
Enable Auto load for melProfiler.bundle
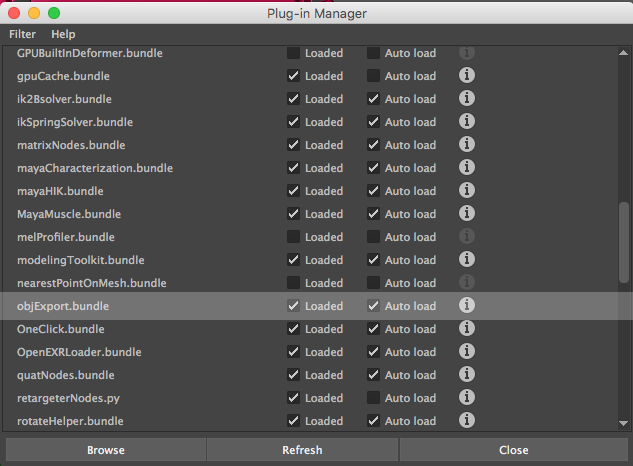pyautogui.click(x=373, y=237)
